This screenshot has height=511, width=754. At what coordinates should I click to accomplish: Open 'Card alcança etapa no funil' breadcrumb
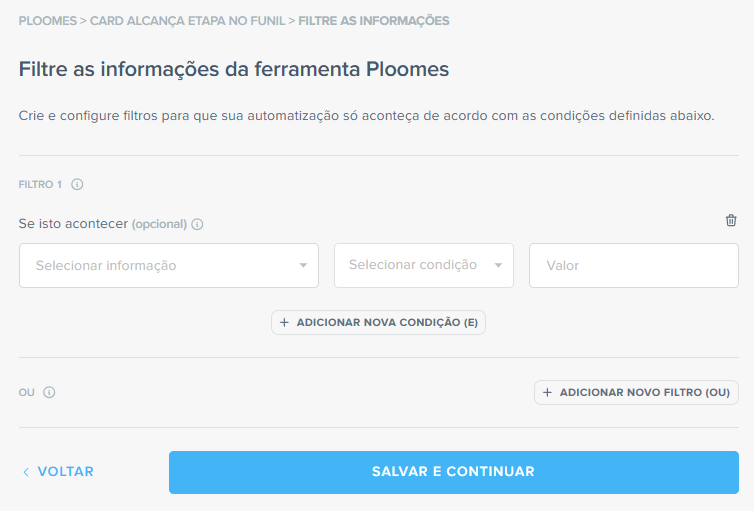(187, 20)
